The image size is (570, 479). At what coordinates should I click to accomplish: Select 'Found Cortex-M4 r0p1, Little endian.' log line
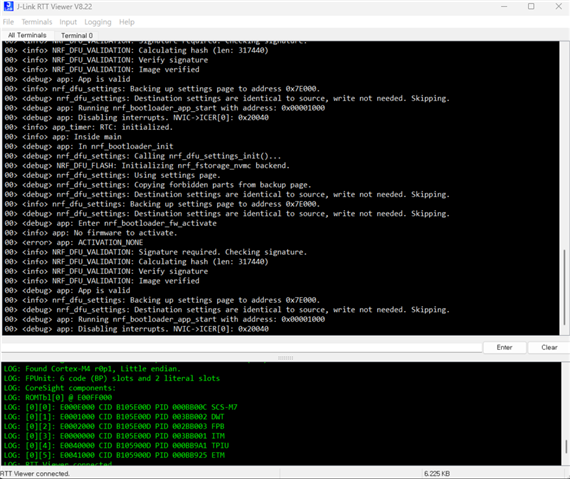pyautogui.click(x=92, y=369)
